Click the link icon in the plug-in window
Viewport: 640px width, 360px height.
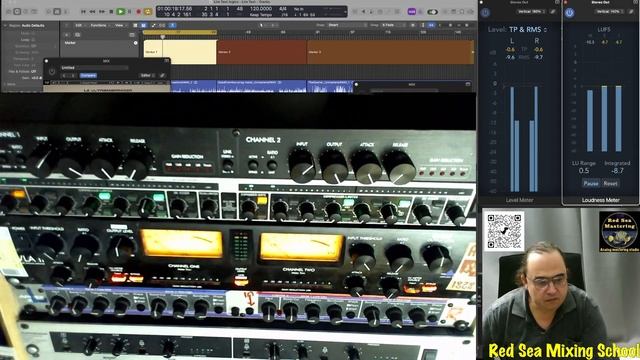[162, 76]
